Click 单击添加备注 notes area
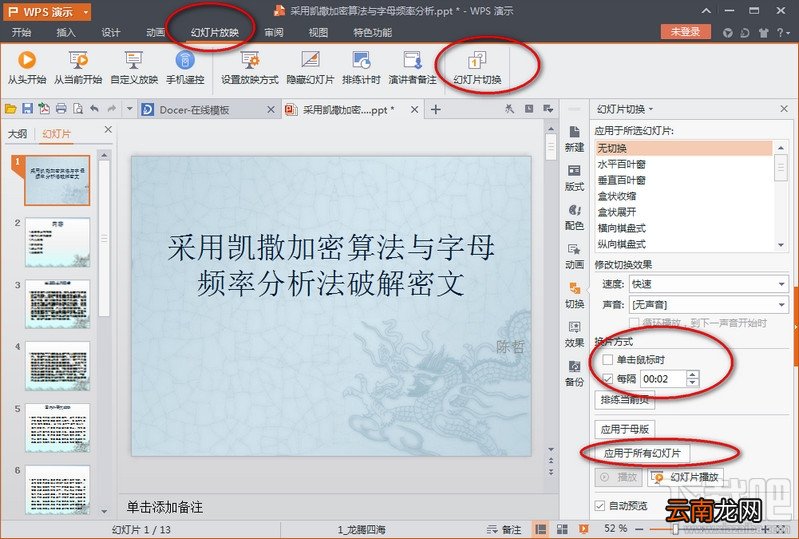The height and width of the screenshot is (539, 799). 165,507
